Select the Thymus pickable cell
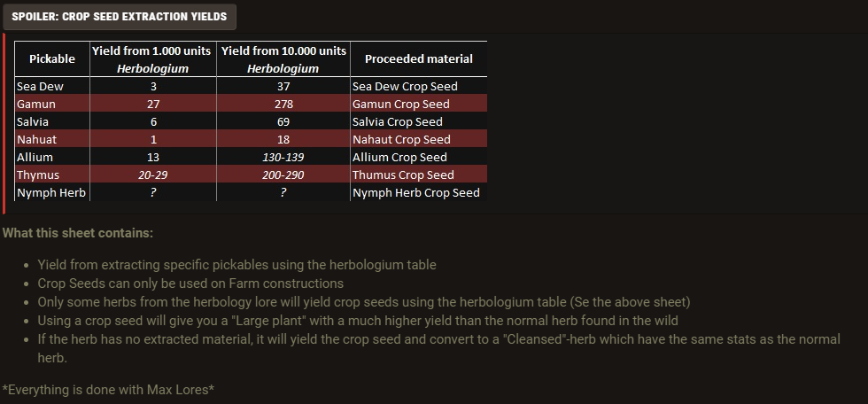 52,175
